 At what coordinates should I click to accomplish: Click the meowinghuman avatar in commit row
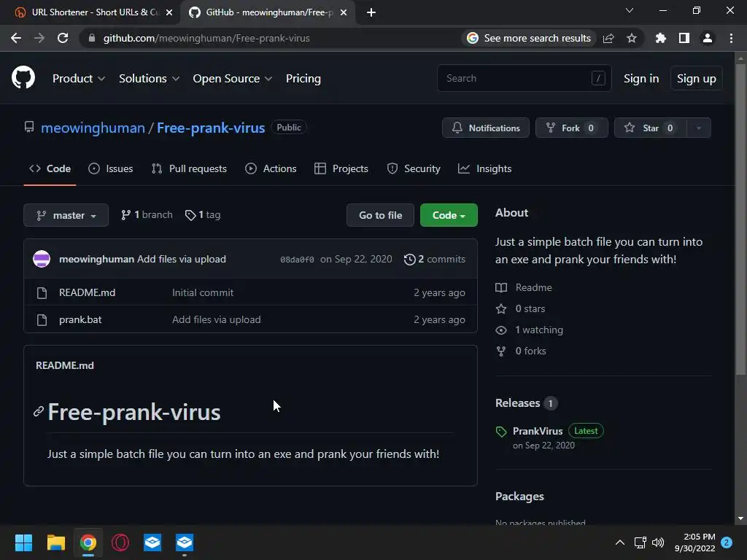point(42,259)
